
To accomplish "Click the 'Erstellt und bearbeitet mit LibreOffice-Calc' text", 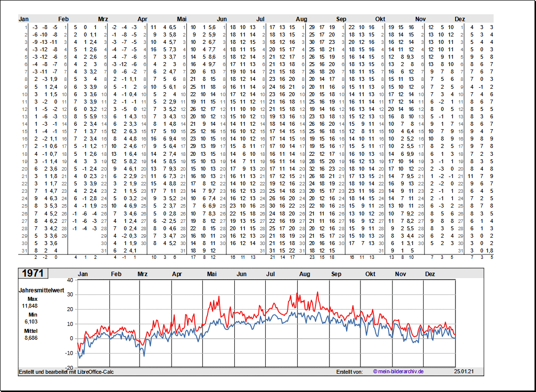I will point(66,372).
